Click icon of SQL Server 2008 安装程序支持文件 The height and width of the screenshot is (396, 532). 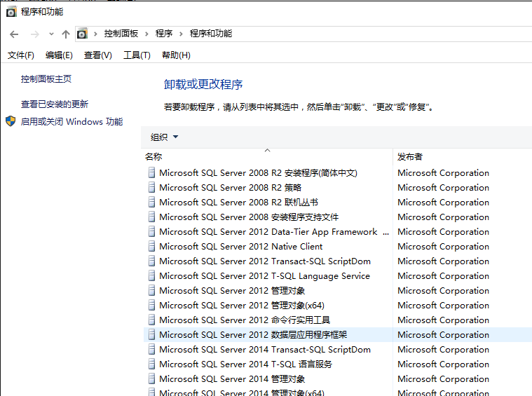151,217
